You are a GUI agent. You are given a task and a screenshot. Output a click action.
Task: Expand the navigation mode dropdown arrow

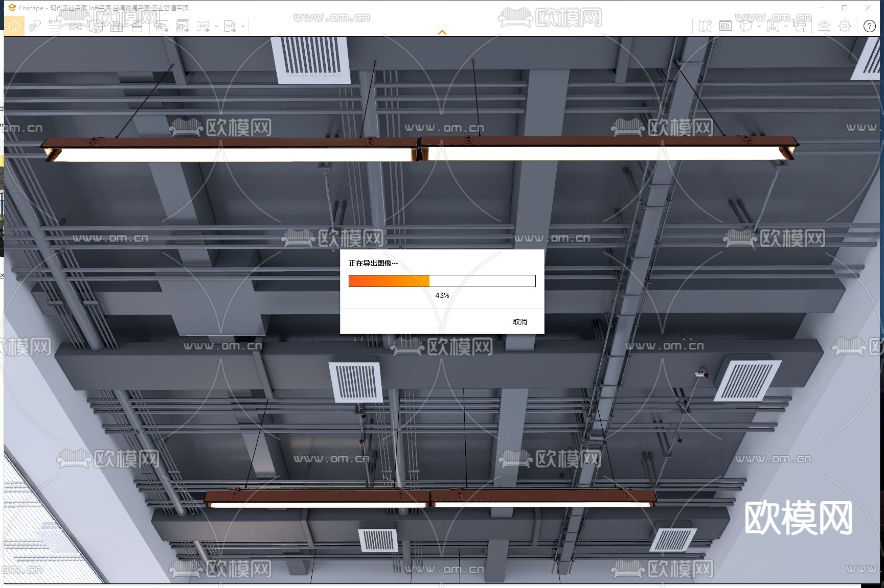pyautogui.click(x=786, y=26)
